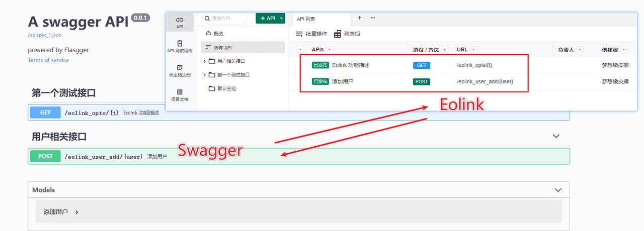Open API 测试用例 in Eolink sidebar

coord(180,47)
